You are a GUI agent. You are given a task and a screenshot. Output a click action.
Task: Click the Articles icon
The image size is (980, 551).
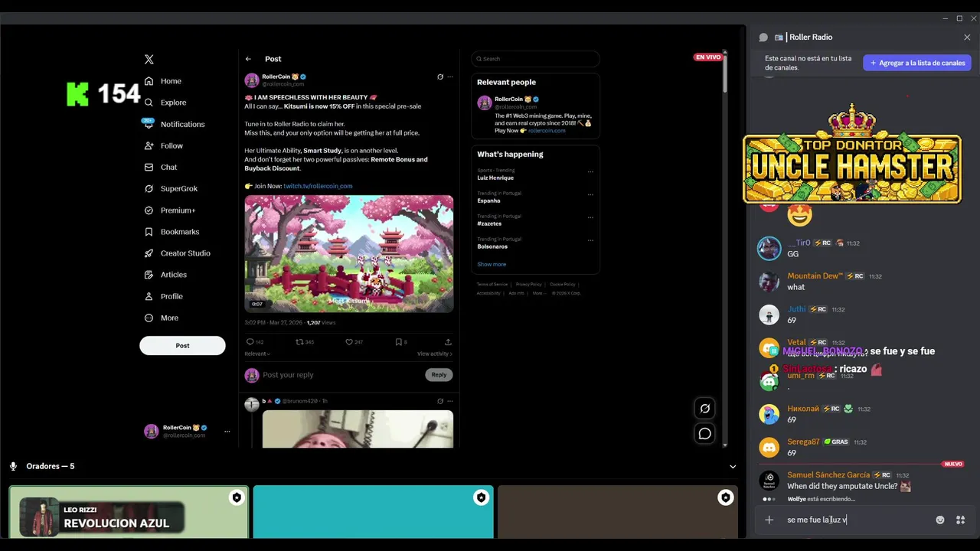click(x=149, y=275)
